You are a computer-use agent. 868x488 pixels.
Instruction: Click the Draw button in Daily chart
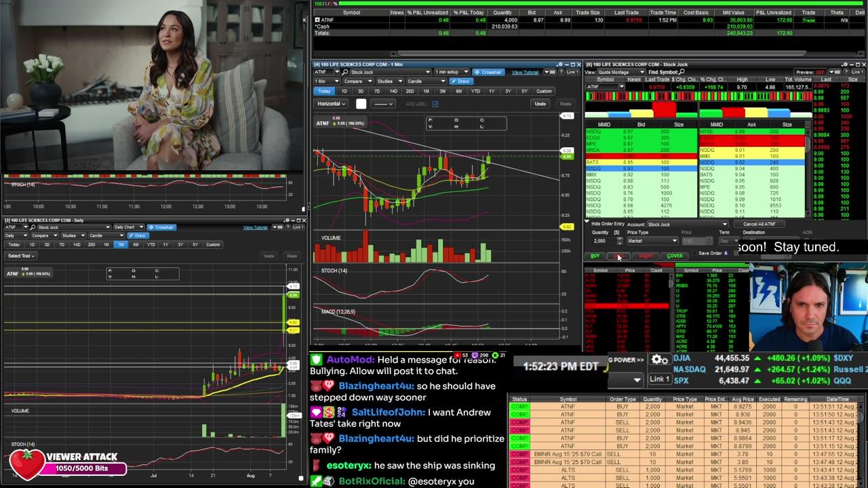tap(137, 235)
